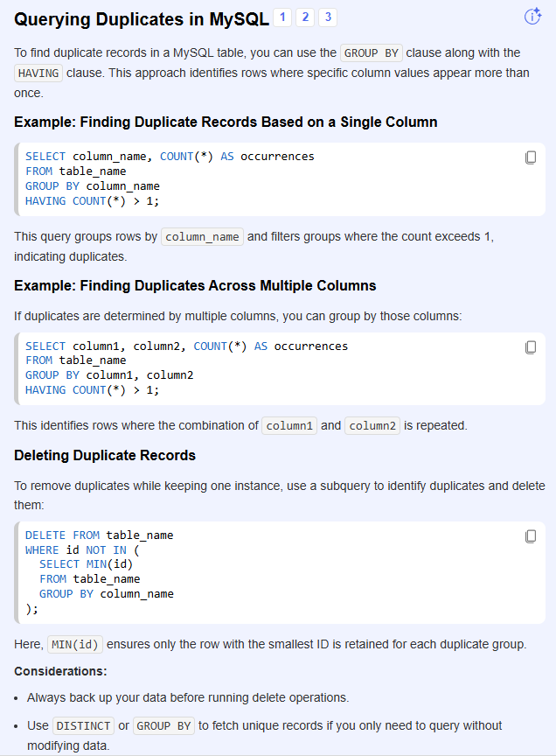Open citation reference number 3
The image size is (556, 756).
pos(327,17)
